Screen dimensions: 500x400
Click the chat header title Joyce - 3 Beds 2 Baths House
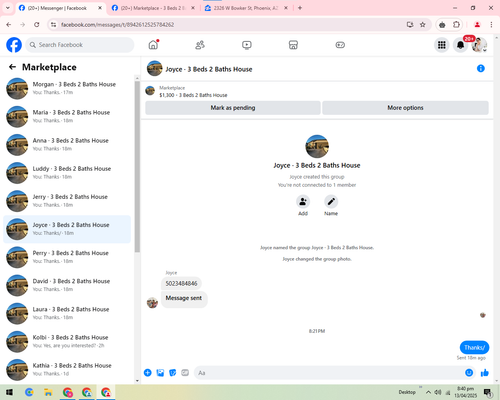tap(209, 69)
